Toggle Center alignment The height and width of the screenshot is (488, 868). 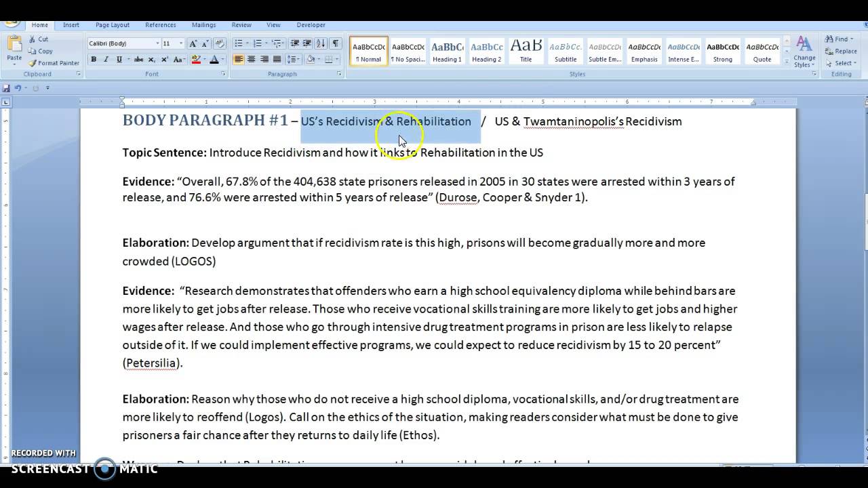252,60
